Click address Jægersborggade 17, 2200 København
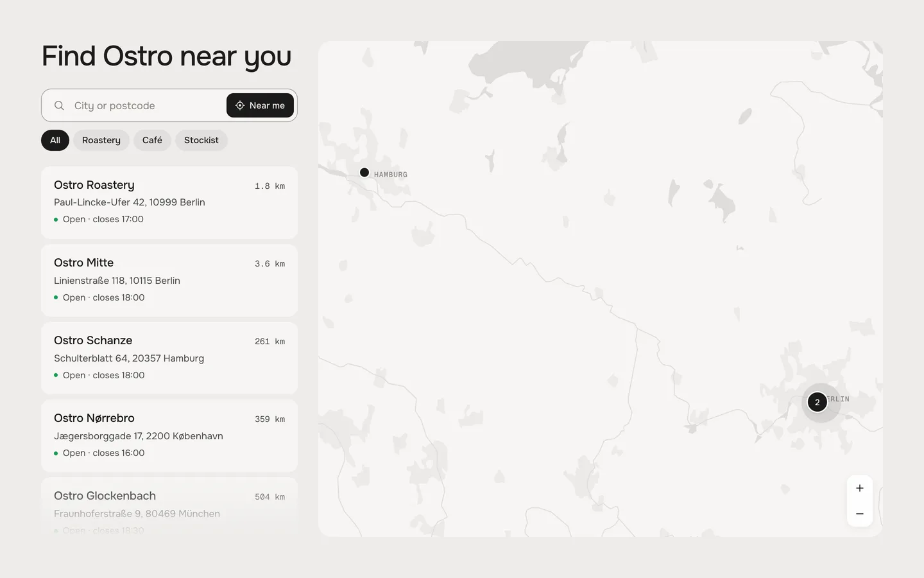 (x=139, y=436)
